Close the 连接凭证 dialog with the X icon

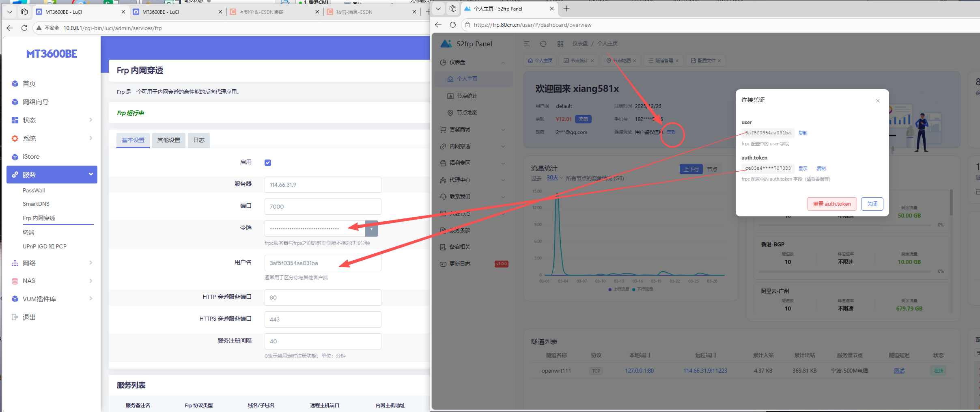(x=878, y=101)
